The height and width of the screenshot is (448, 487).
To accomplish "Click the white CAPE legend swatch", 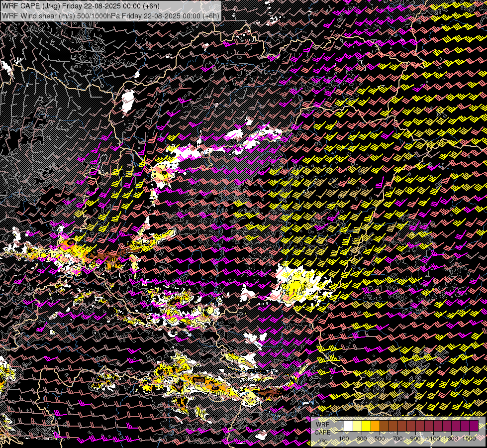I will coord(349,426).
